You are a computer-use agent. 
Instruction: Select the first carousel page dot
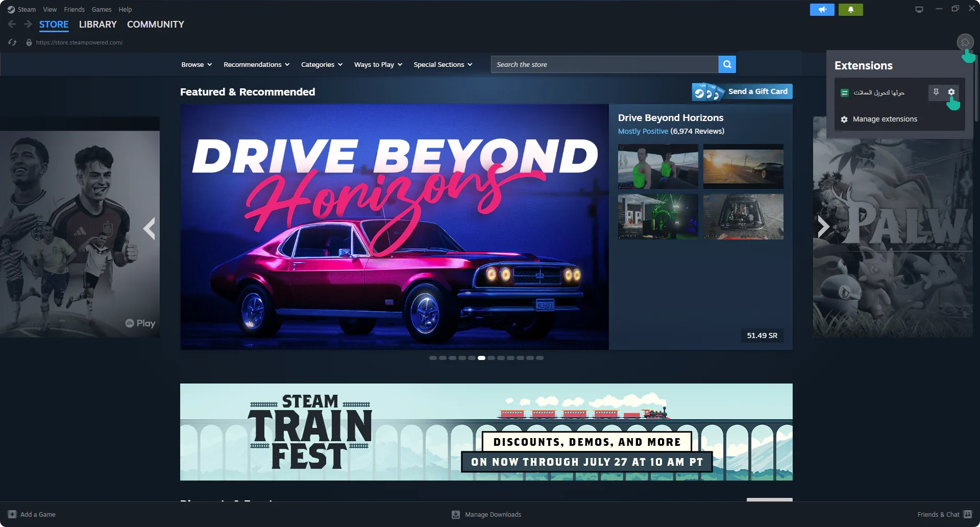click(433, 358)
